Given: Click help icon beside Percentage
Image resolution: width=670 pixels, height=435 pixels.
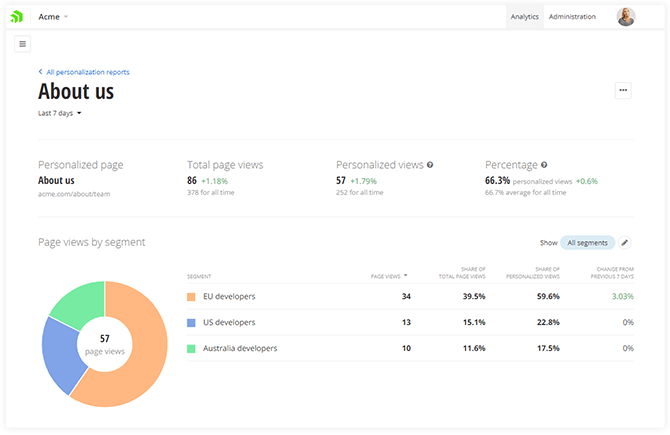Looking at the screenshot, I should tap(544, 165).
